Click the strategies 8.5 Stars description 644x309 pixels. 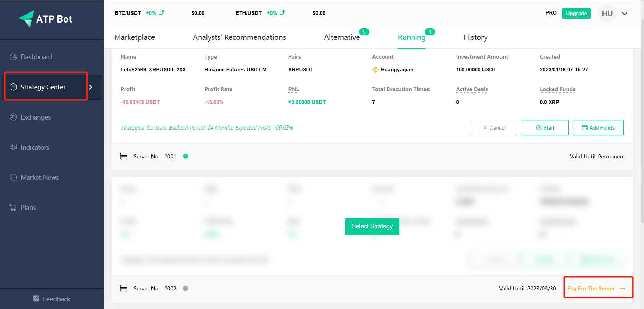click(207, 128)
